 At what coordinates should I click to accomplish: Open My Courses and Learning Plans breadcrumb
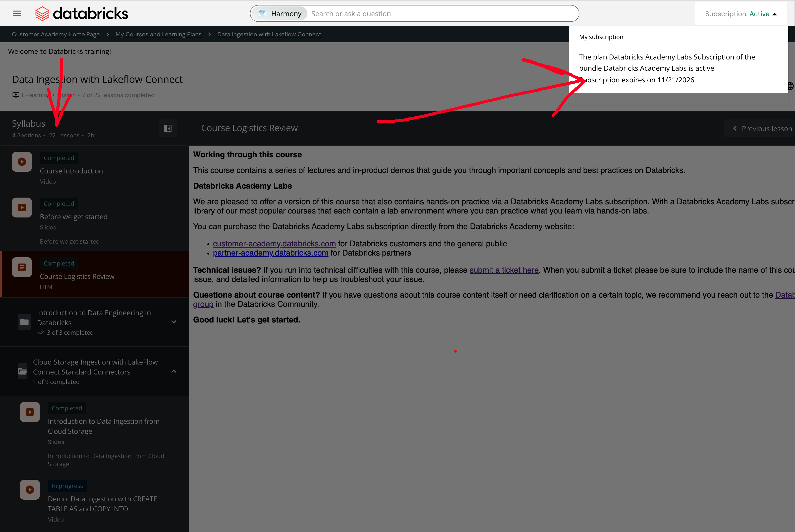[x=158, y=34]
